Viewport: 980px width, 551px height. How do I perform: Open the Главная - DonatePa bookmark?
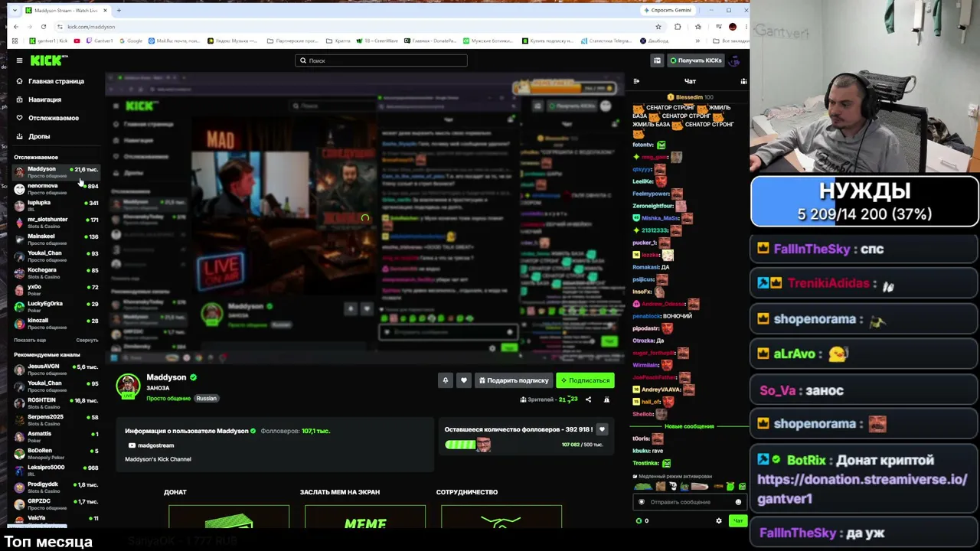coord(432,41)
